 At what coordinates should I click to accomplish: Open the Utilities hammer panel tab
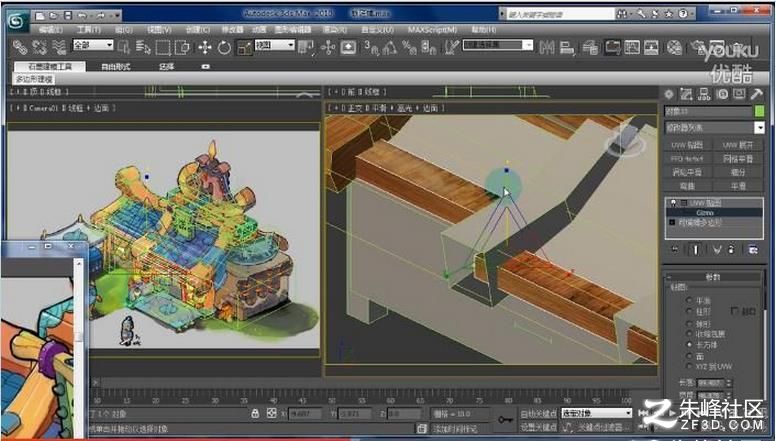756,94
